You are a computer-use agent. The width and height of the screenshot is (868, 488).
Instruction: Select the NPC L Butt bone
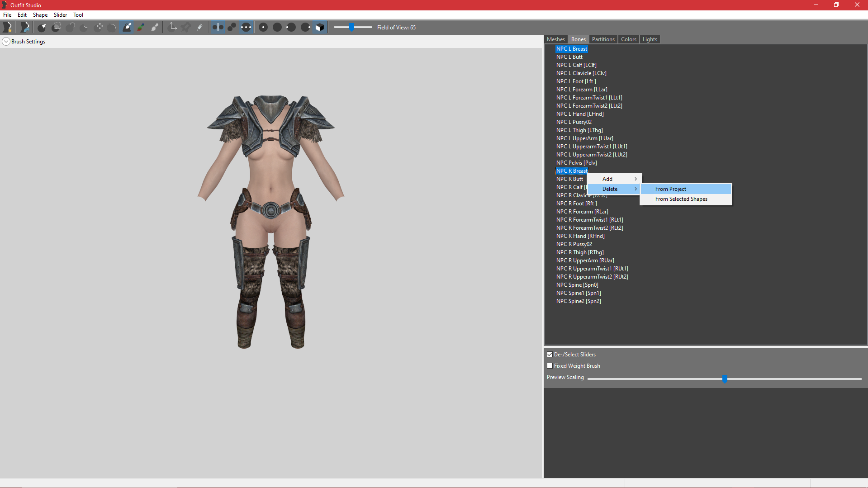pyautogui.click(x=569, y=57)
